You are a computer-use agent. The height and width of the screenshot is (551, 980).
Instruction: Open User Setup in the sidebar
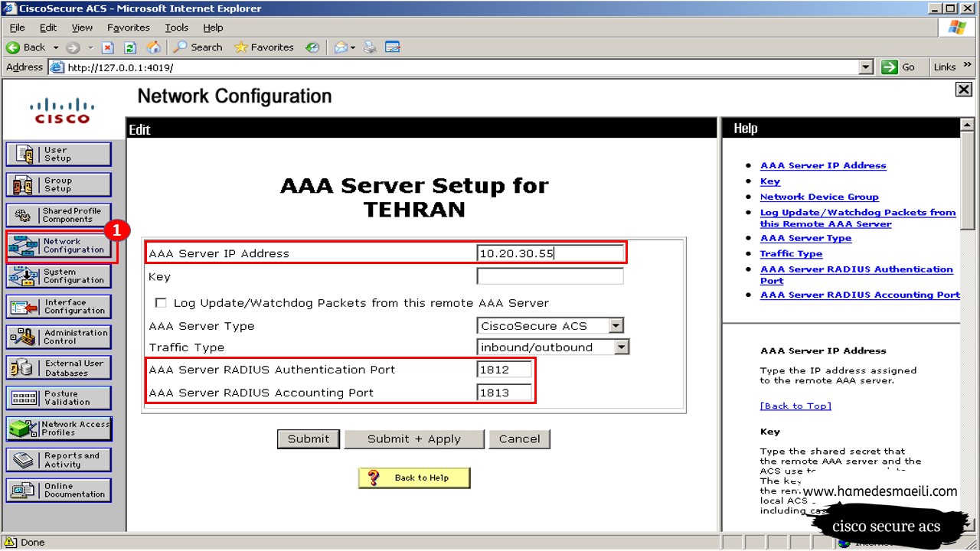pos(58,154)
